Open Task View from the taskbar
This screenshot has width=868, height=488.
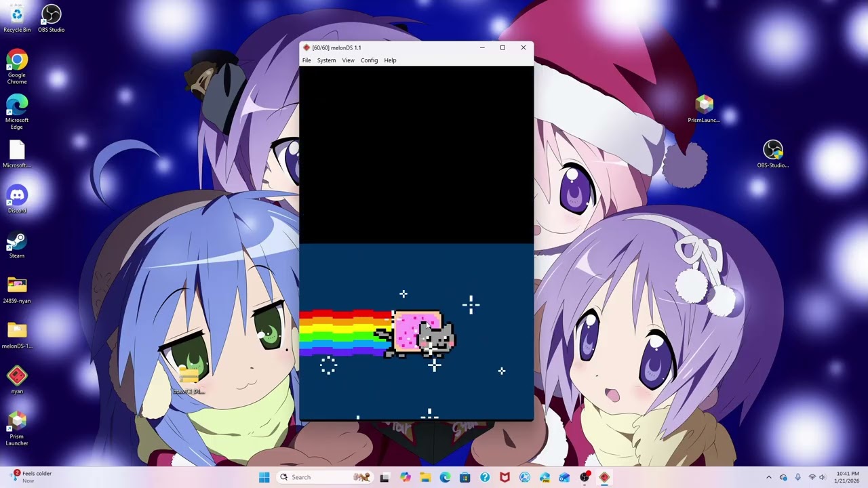point(384,477)
